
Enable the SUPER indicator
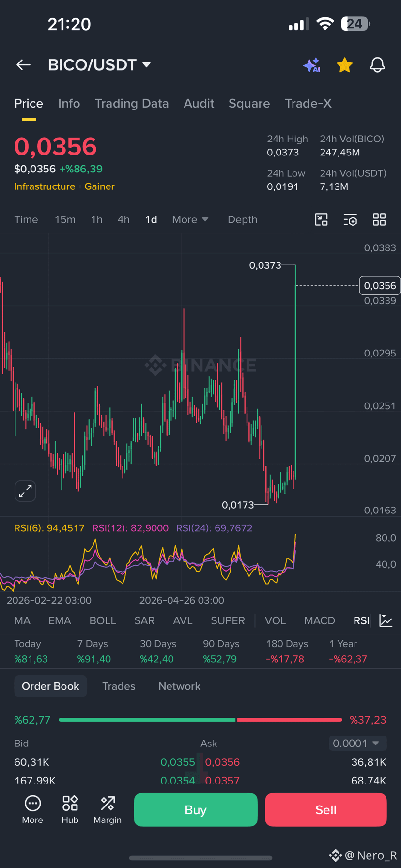(228, 620)
